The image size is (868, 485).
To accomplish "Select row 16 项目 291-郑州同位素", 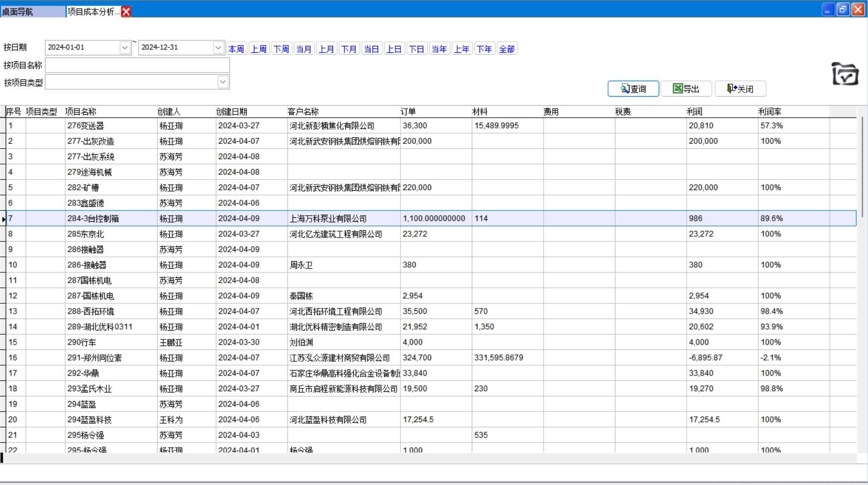I will point(95,358).
